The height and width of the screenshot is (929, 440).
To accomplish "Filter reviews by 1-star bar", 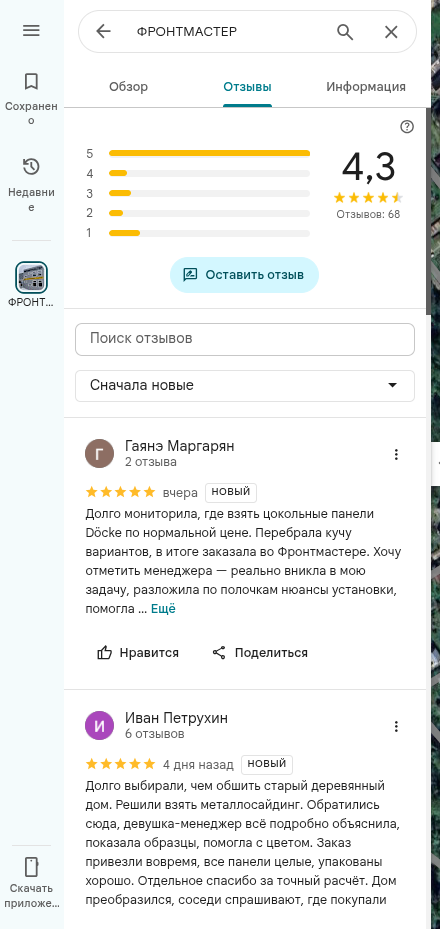I will [x=198, y=233].
